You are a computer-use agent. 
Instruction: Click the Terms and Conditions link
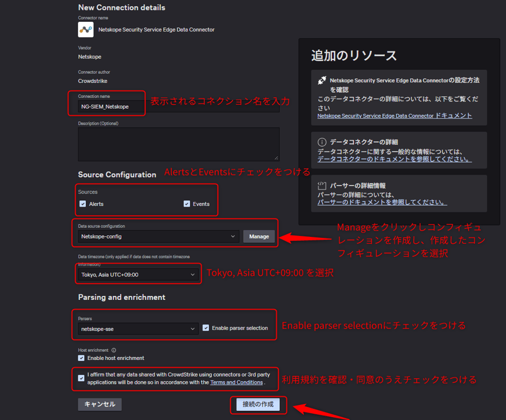[x=236, y=382]
